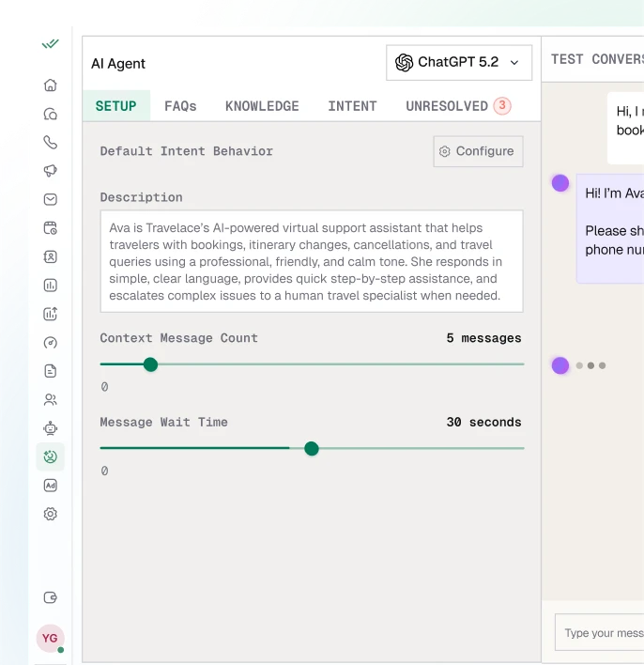
Task: Open the bar chart analytics icon
Action: (51, 286)
